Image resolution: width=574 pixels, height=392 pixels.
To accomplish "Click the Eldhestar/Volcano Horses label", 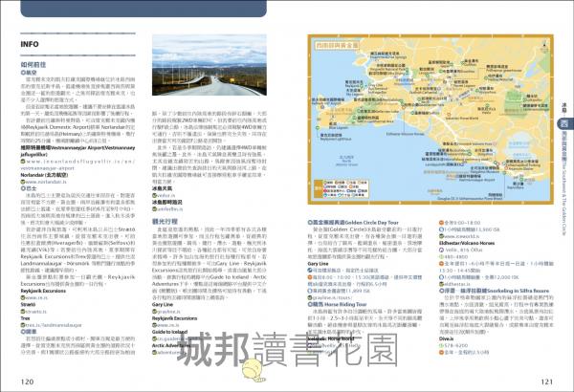I will pyautogui.click(x=467, y=243).
